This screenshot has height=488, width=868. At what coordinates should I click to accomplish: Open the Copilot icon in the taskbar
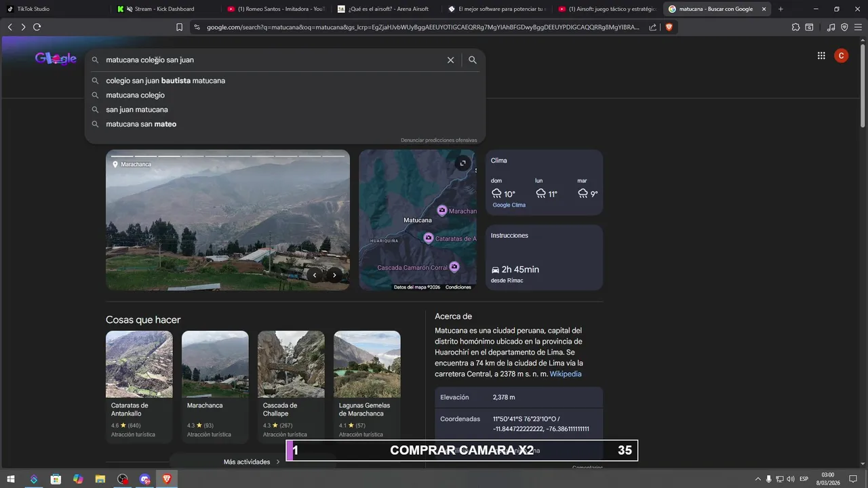tap(78, 479)
